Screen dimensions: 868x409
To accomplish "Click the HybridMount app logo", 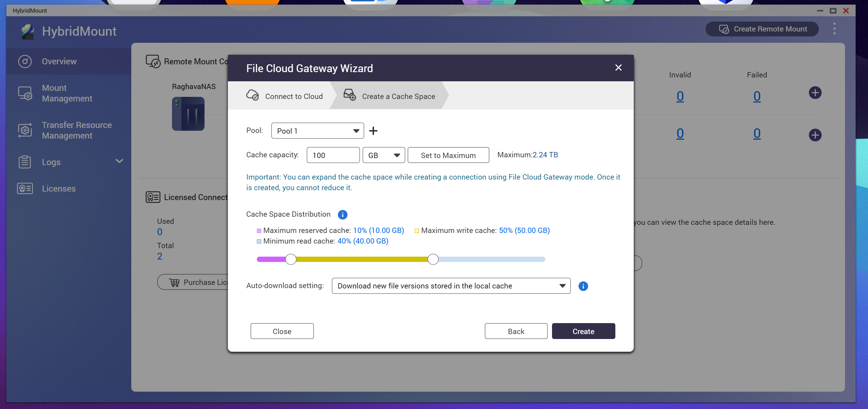I will (x=28, y=31).
